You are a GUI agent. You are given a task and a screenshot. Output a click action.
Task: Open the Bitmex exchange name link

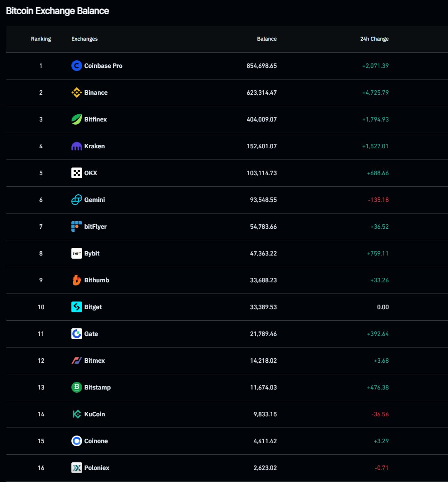click(94, 360)
